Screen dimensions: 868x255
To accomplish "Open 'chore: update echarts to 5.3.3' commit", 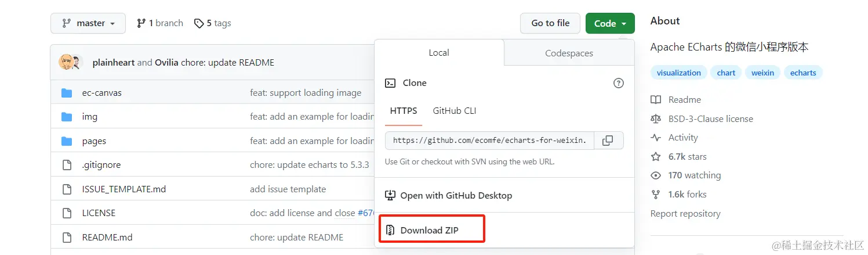I will coord(310,165).
